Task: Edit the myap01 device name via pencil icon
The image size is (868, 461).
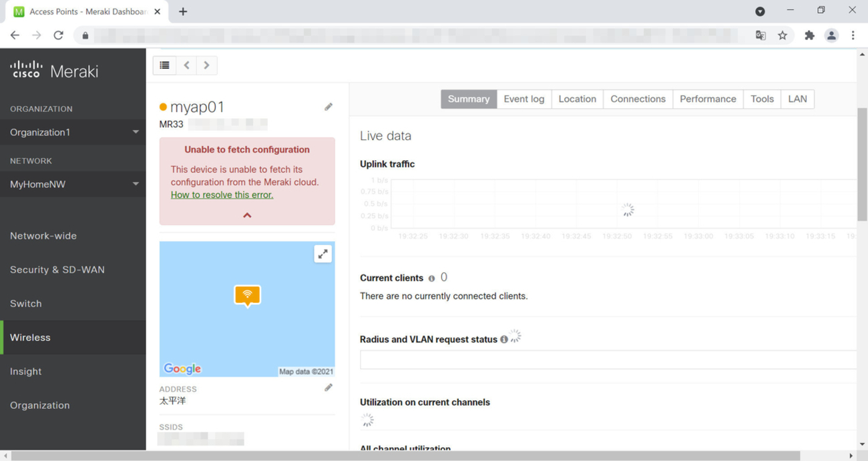Action: tap(329, 106)
